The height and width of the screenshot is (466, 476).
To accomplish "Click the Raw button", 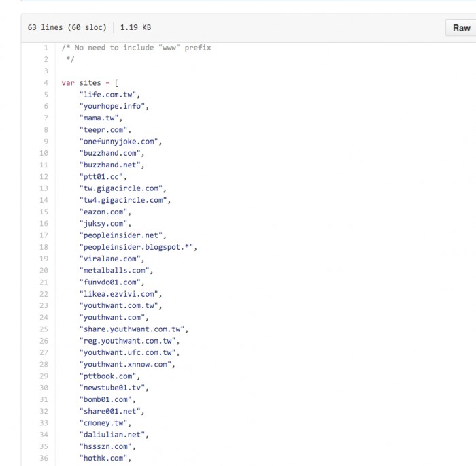I will pyautogui.click(x=461, y=28).
